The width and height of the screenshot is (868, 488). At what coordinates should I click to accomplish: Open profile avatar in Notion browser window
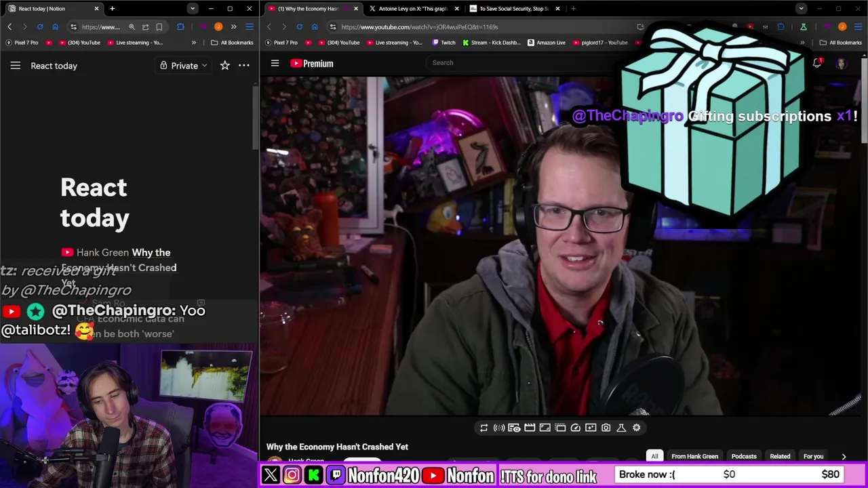point(218,27)
